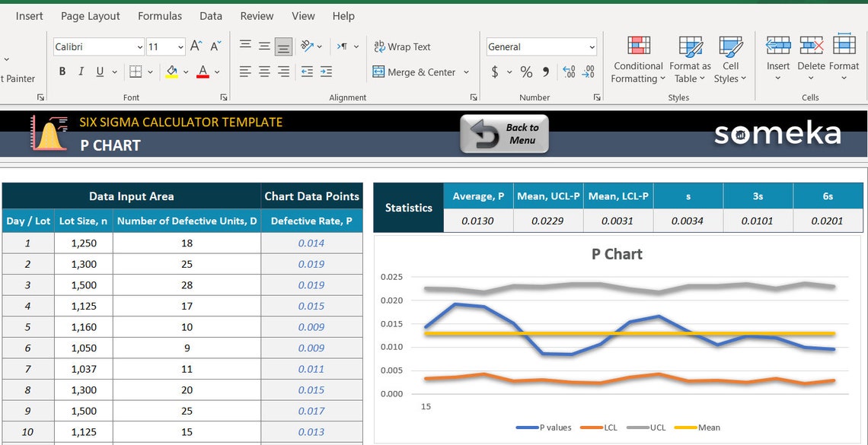Screen dimensions: 868x445
Task: Open Conditional Formatting options
Action: [637, 59]
